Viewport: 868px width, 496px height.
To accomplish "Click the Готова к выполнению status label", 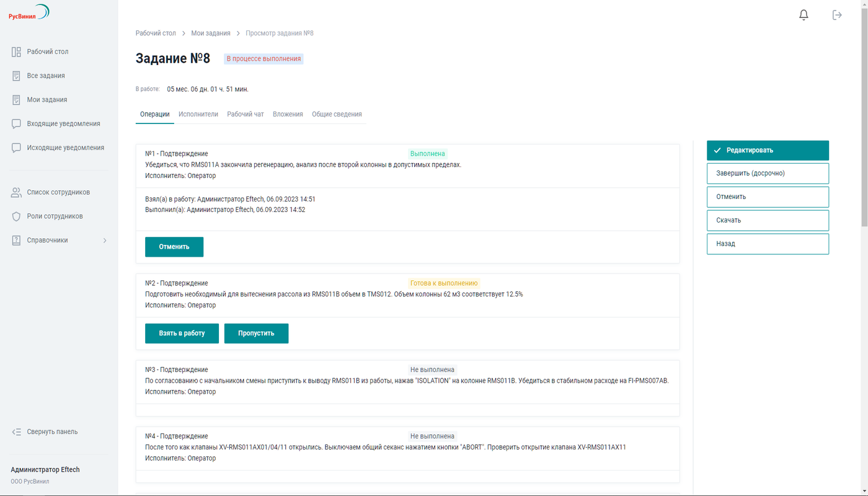I will coord(444,283).
